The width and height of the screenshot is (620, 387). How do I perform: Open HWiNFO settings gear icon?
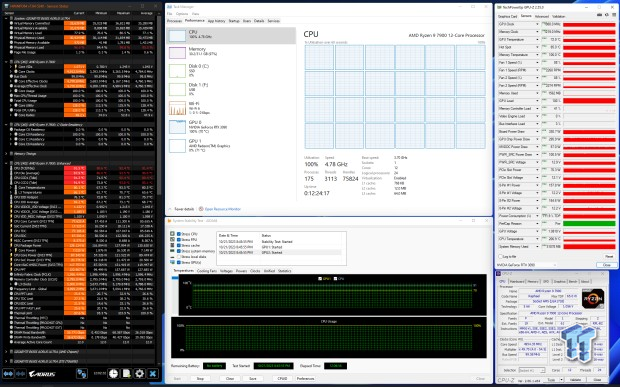[x=139, y=374]
